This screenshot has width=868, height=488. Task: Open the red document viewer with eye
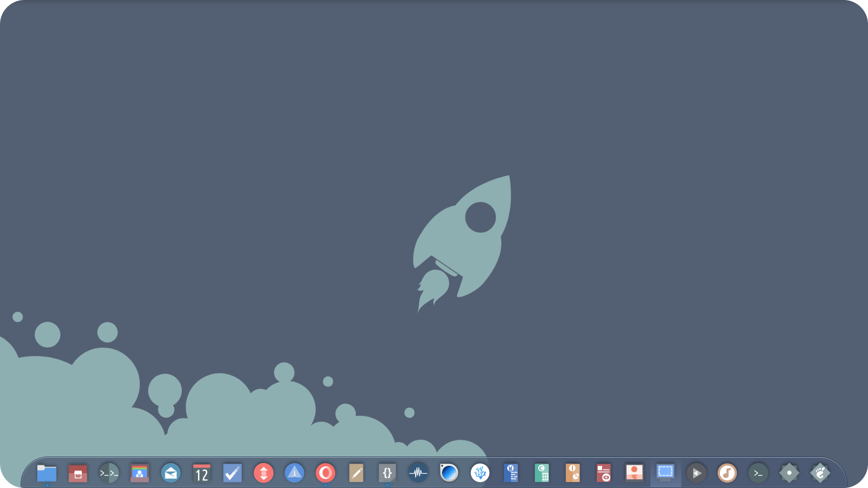[604, 473]
